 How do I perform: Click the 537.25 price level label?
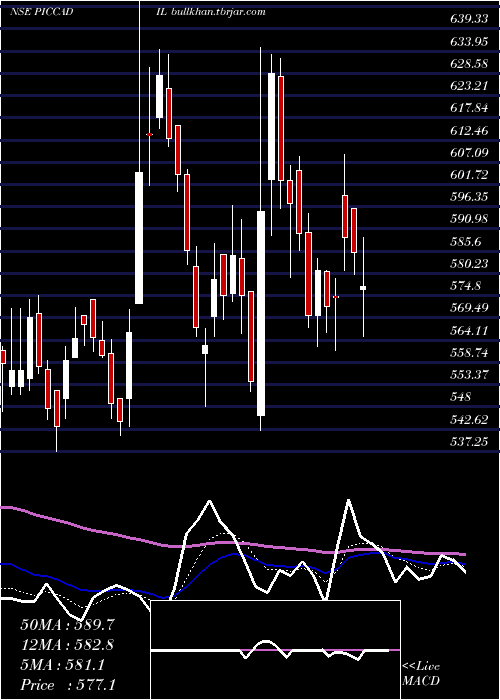[x=469, y=442]
